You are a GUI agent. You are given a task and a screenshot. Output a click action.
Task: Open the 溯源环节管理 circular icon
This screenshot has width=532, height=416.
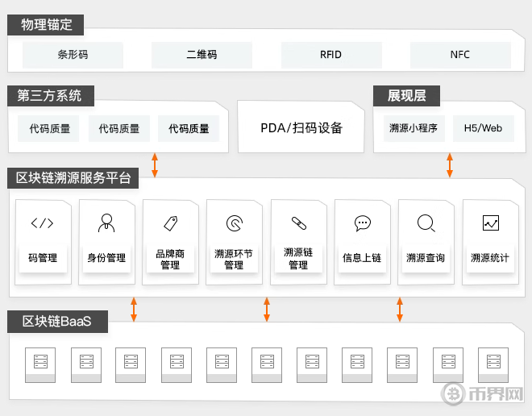click(x=234, y=223)
